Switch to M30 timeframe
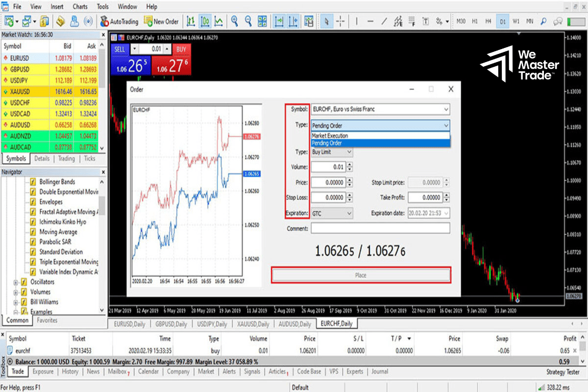Viewport: 588px width, 392px height. click(x=461, y=22)
